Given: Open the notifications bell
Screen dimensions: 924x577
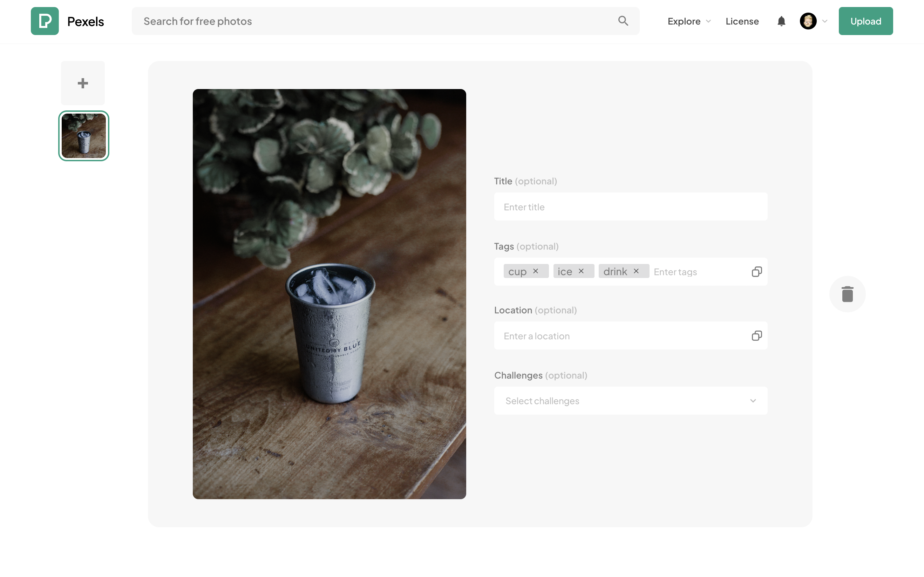Looking at the screenshot, I should pyautogui.click(x=781, y=21).
